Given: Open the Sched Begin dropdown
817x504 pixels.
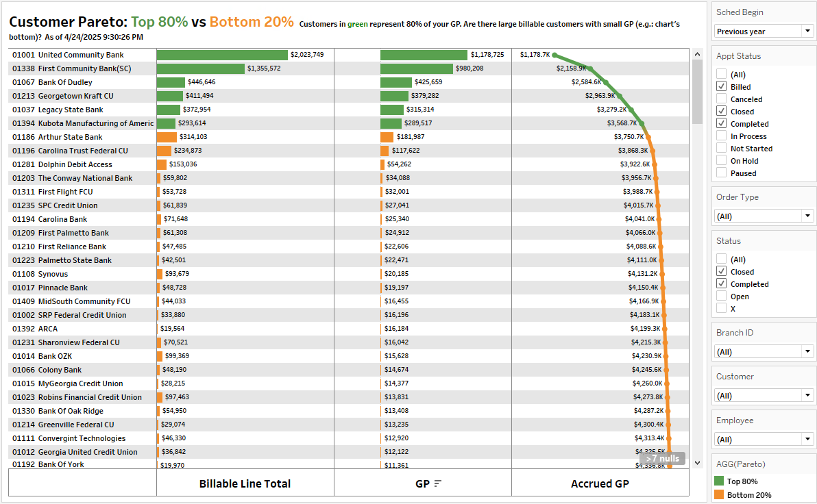Looking at the screenshot, I should tap(764, 32).
